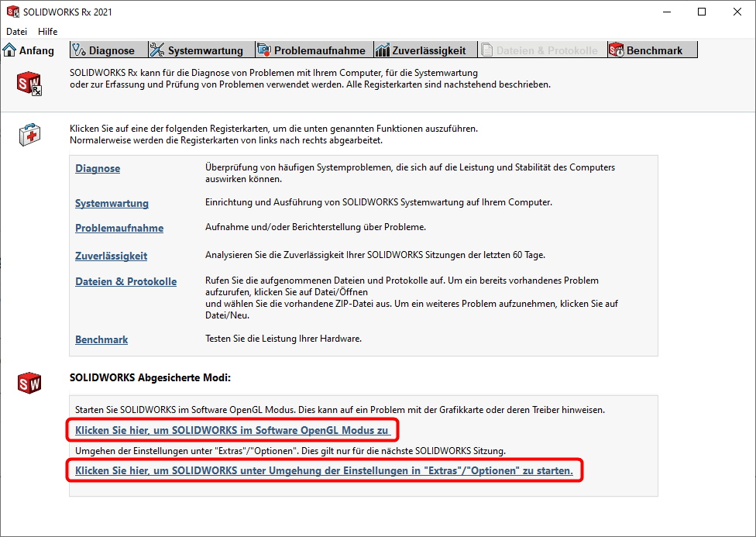Open the Datei menu
The image size is (756, 537).
(17, 31)
